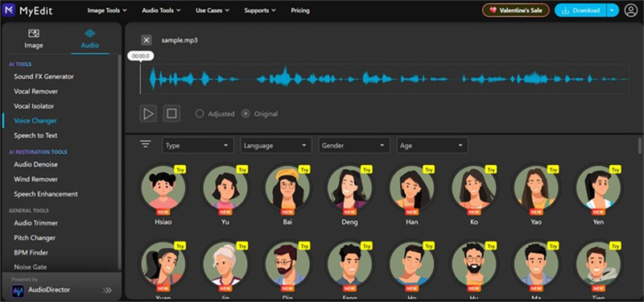The image size is (644, 302).
Task: Stop playback with the square stop button
Action: (x=171, y=114)
